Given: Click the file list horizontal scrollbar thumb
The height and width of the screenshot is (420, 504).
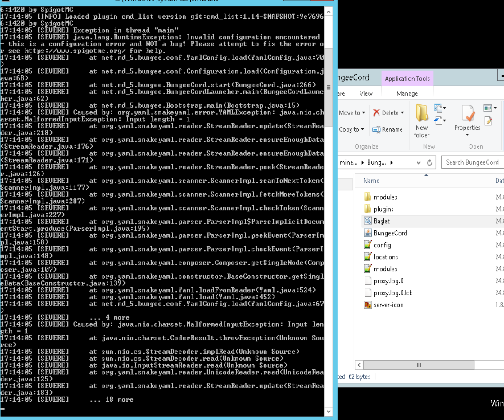Looking at the screenshot, I should click(x=419, y=365).
